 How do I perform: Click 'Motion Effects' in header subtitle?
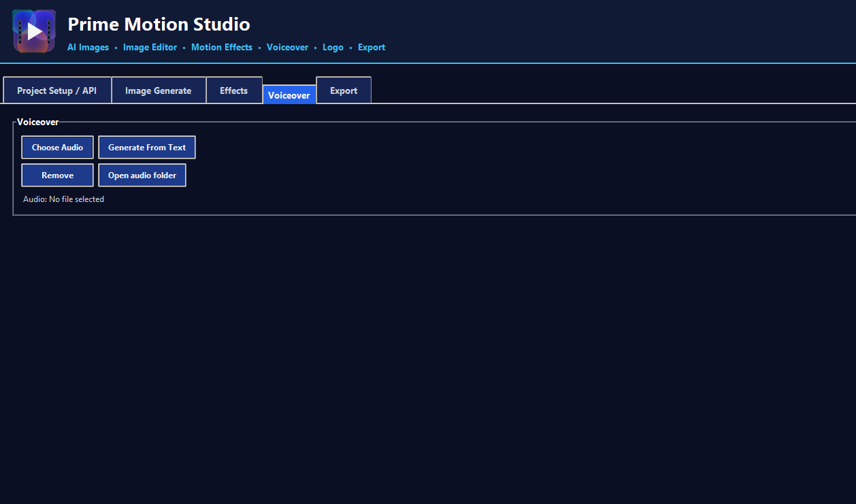coord(222,48)
